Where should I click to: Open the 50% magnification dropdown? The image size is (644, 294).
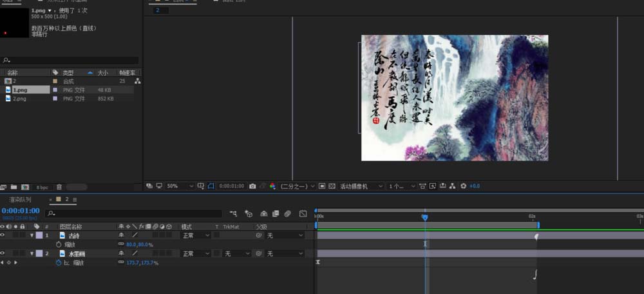[x=180, y=186]
